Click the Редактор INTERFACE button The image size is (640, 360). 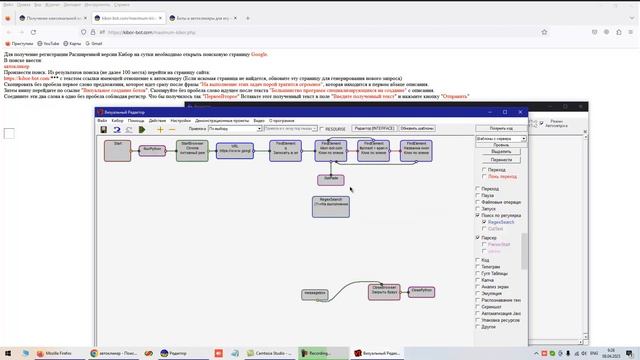(x=374, y=129)
